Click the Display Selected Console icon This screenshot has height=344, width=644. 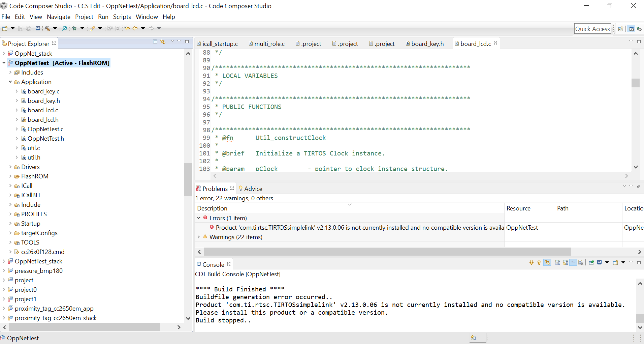pos(600,262)
